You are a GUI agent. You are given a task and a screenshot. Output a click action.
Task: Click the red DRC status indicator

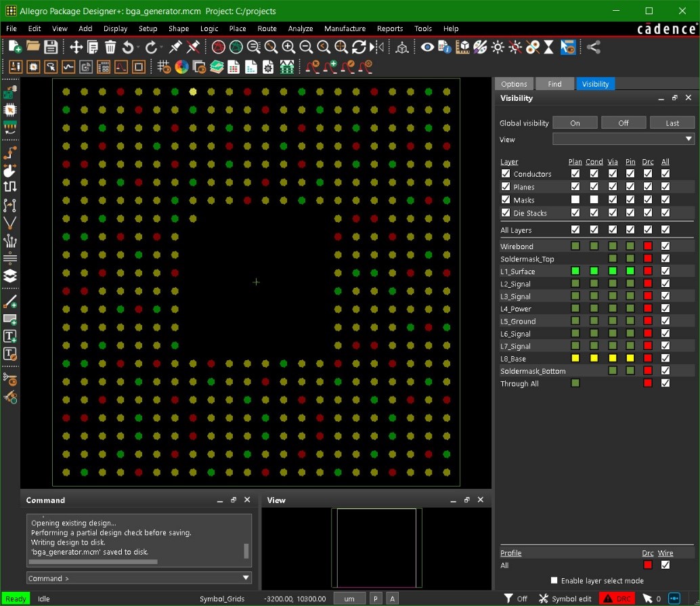[x=617, y=599]
